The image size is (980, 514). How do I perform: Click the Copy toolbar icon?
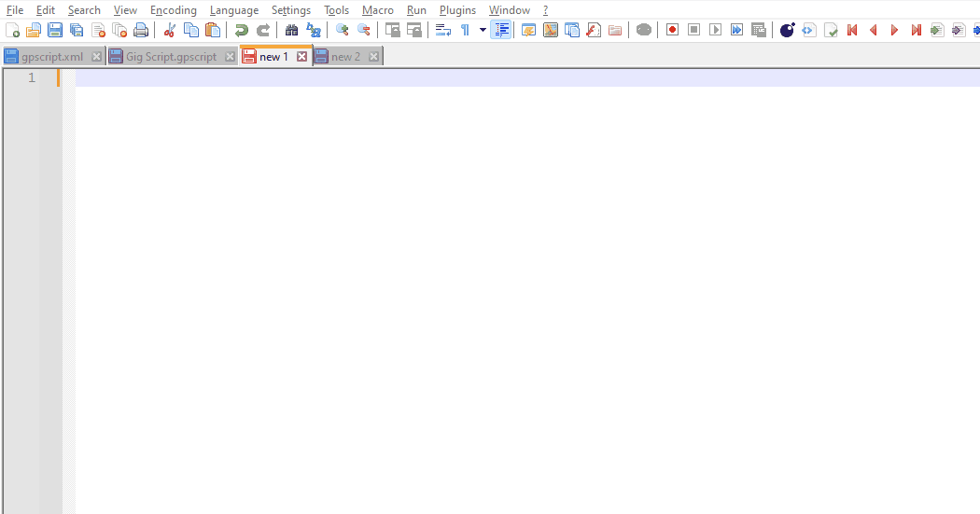[191, 30]
